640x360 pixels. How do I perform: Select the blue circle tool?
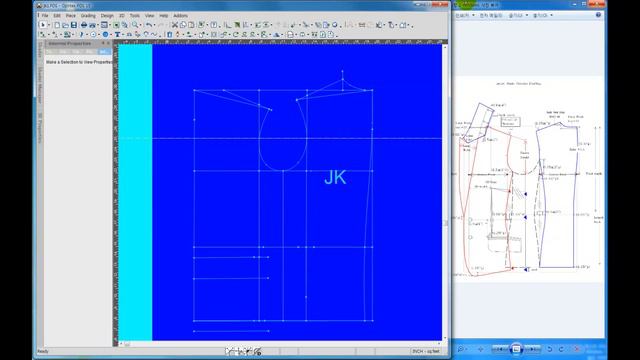coord(105,35)
